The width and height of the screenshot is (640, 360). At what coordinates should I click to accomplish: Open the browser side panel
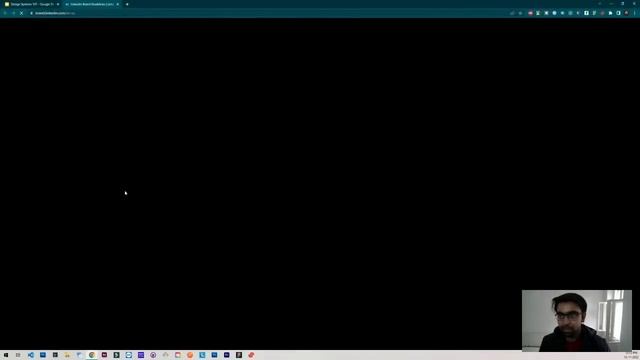(x=618, y=13)
